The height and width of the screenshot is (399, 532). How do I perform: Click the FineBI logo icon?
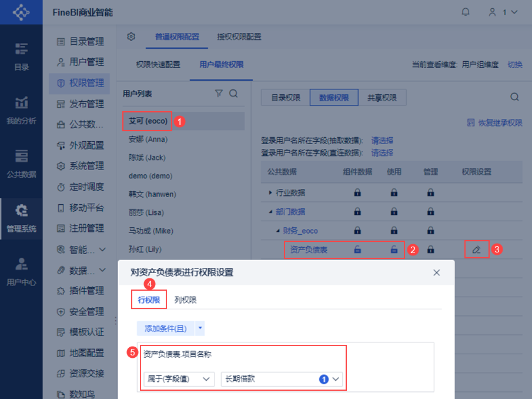[21, 12]
